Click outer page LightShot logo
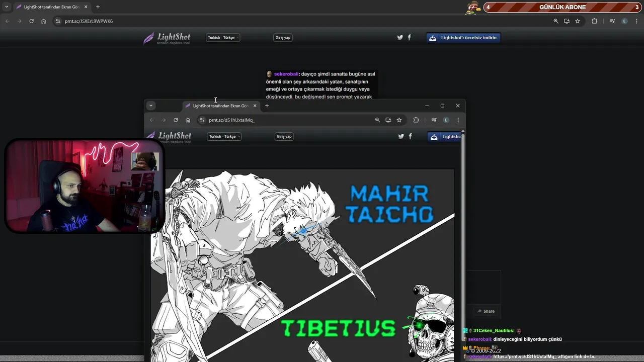 (167, 38)
